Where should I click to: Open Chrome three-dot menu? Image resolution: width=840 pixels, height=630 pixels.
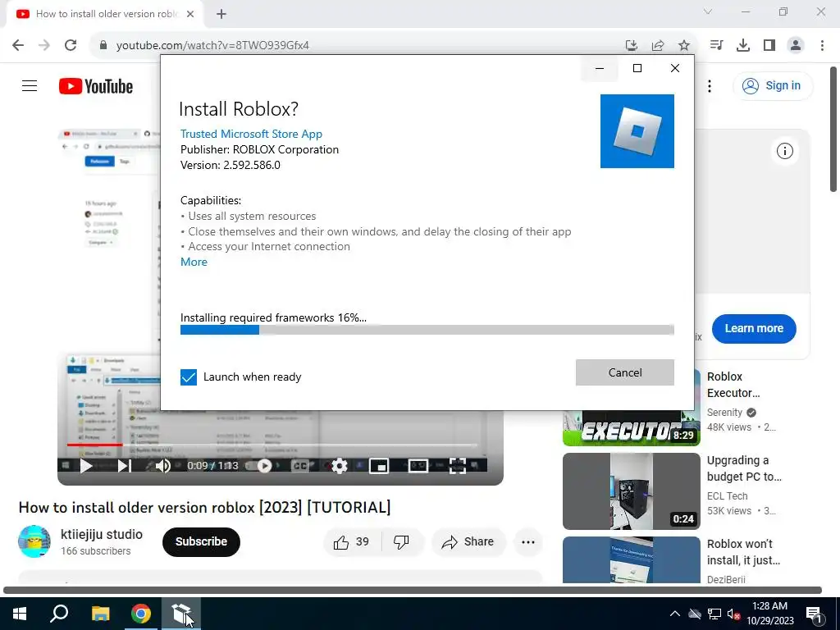click(x=822, y=45)
